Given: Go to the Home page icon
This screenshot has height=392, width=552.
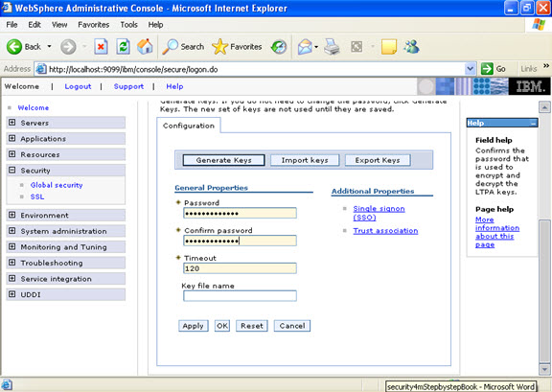Looking at the screenshot, I should click(145, 47).
